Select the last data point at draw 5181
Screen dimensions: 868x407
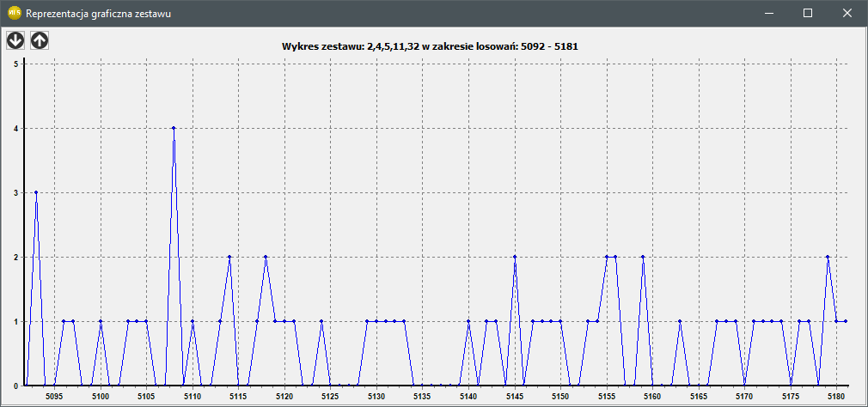[846, 321]
